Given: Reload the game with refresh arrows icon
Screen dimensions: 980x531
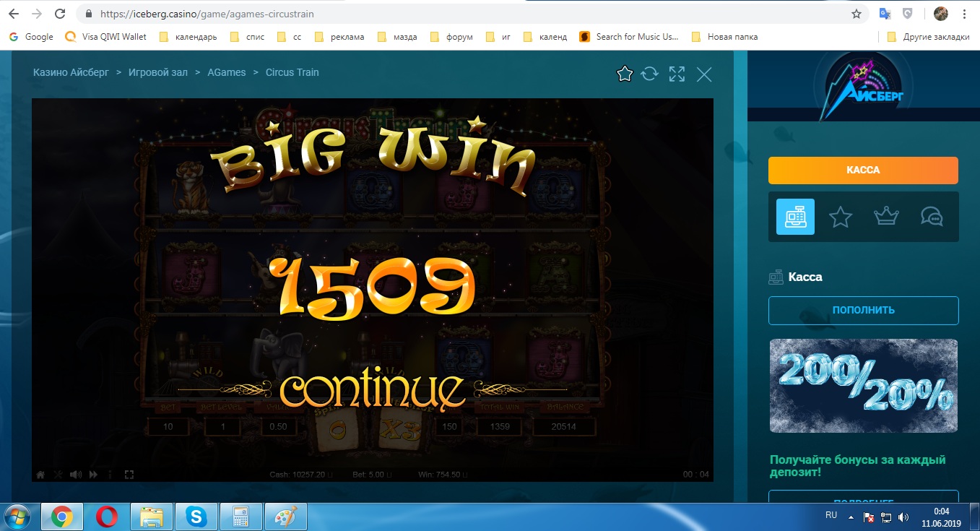Looking at the screenshot, I should pyautogui.click(x=650, y=74).
